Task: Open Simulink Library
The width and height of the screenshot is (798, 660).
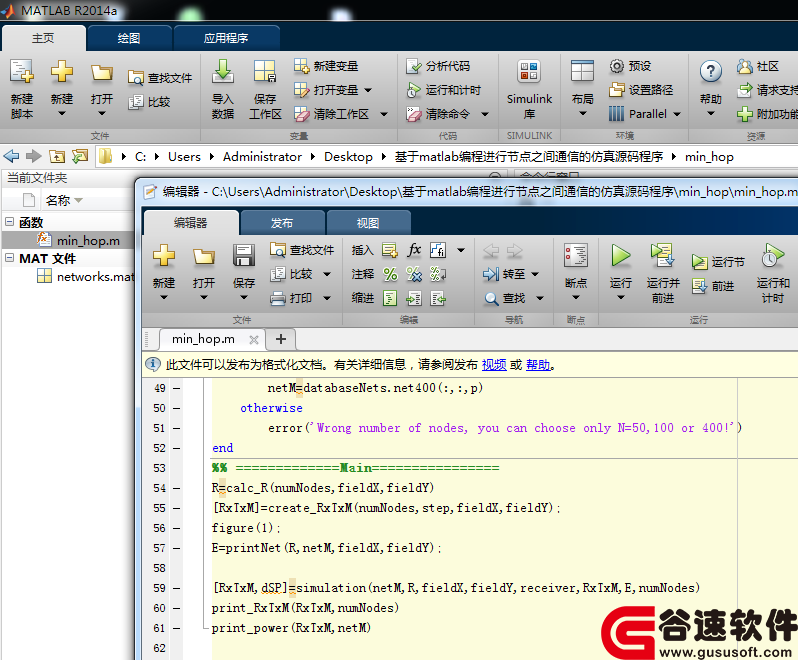Action: (x=529, y=89)
